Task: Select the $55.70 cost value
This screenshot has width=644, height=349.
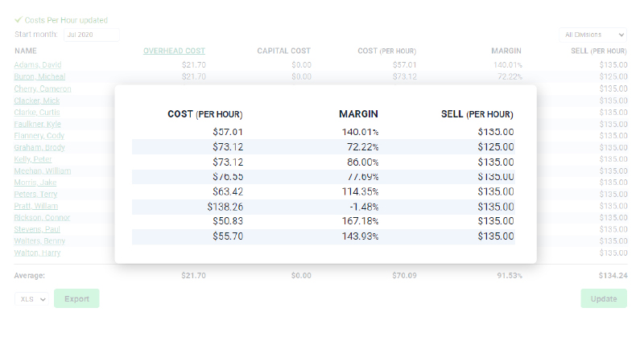Action: tap(228, 236)
